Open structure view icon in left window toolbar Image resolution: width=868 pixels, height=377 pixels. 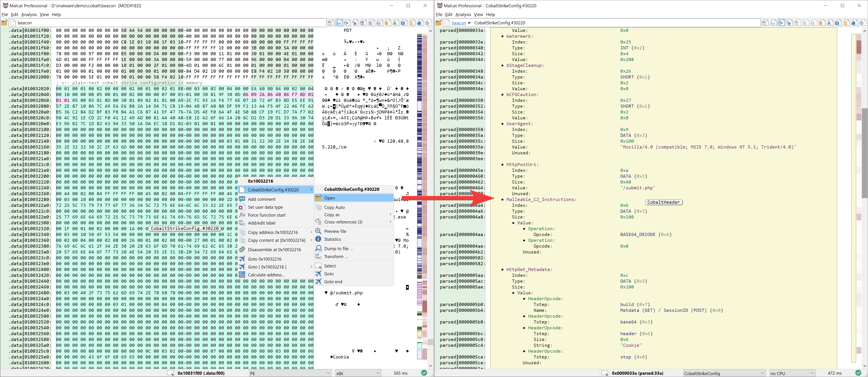347,23
